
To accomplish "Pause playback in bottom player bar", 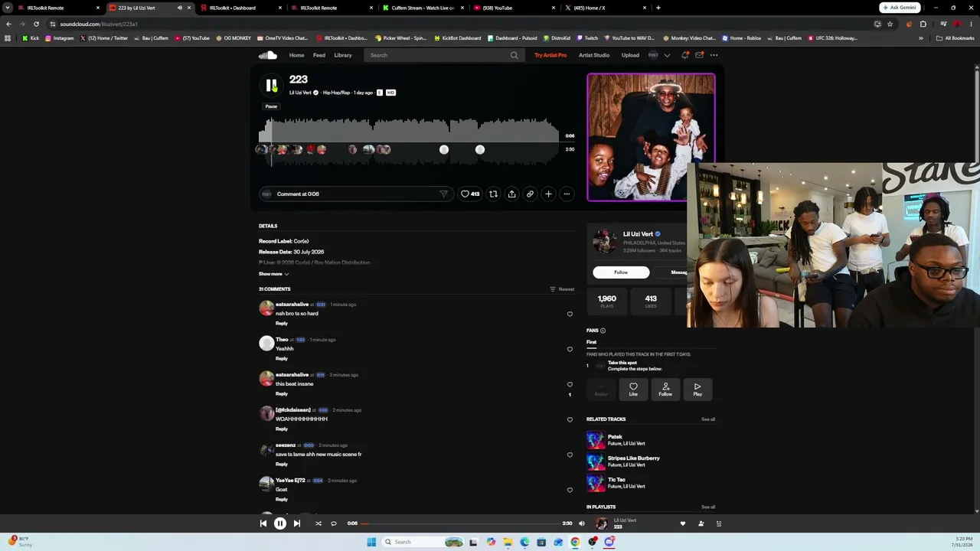I will coord(280,523).
